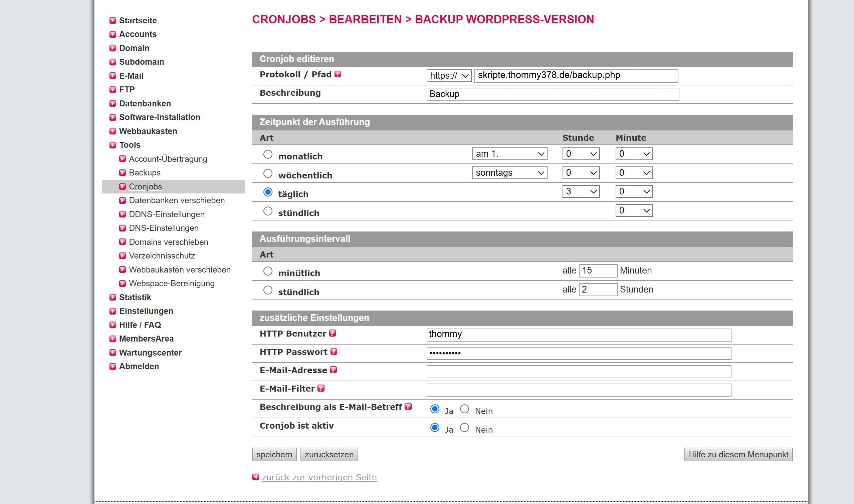Screen dimensions: 854x504
Task: Click the Beschreibung field containing Backup
Action: click(x=553, y=94)
